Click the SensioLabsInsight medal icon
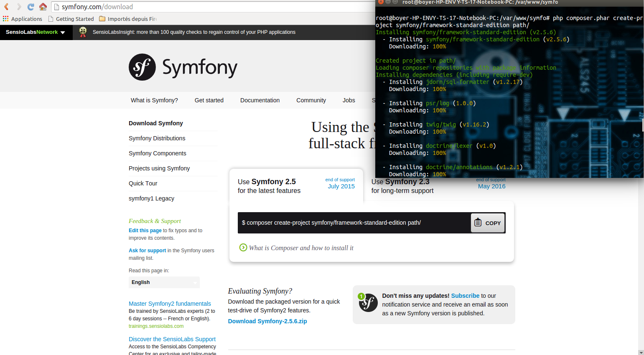644x355 pixels. point(83,32)
